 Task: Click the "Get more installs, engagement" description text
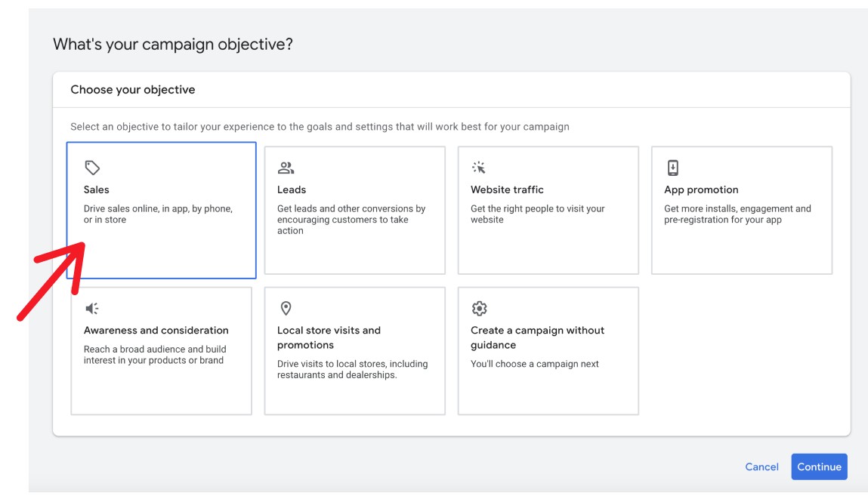737,214
